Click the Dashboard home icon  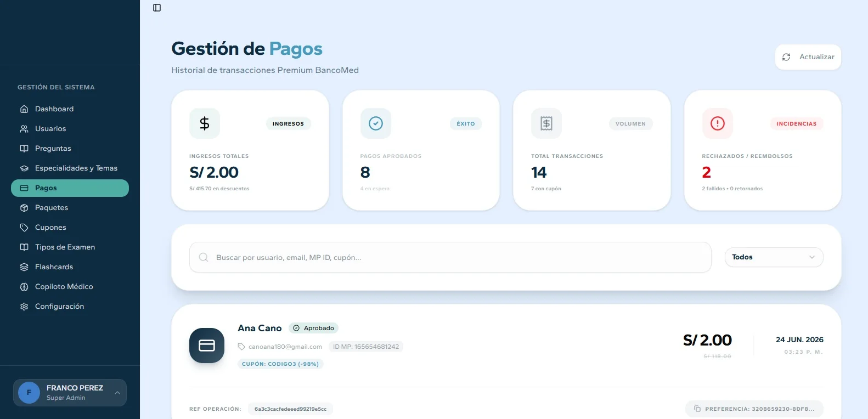(x=24, y=109)
